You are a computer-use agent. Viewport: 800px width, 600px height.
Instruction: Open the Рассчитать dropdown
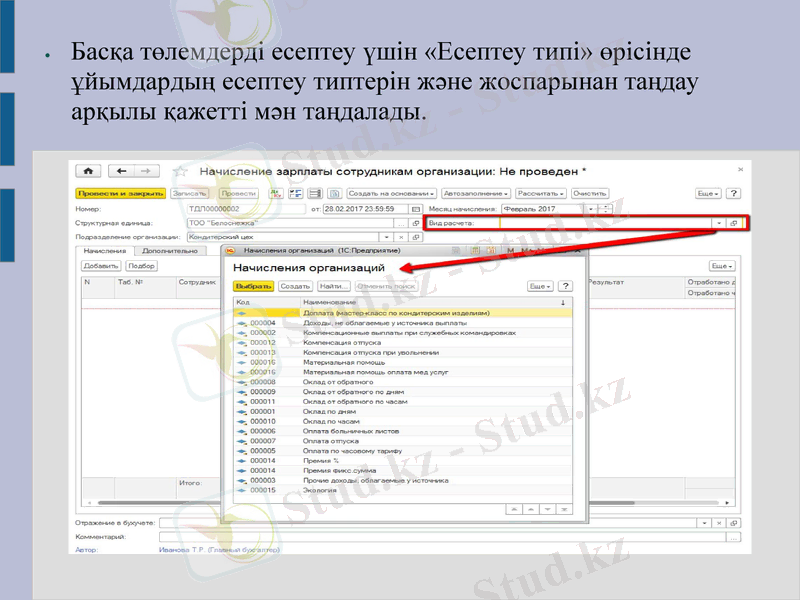point(541,192)
